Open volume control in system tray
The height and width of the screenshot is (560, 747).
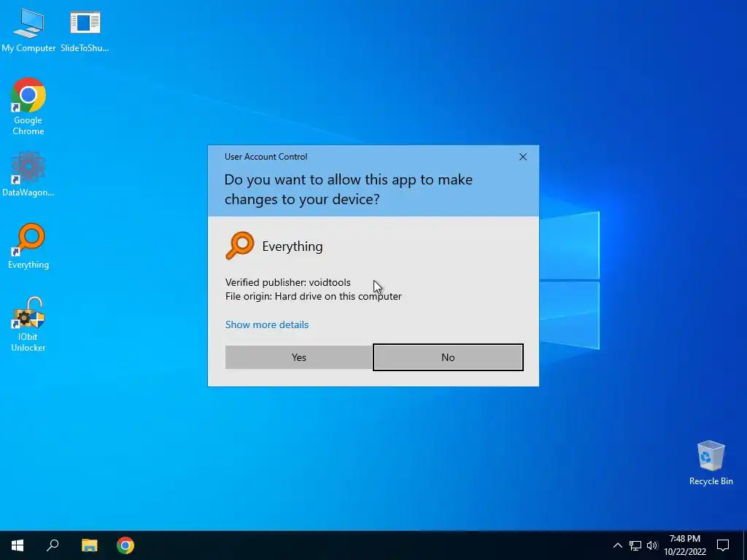(652, 545)
